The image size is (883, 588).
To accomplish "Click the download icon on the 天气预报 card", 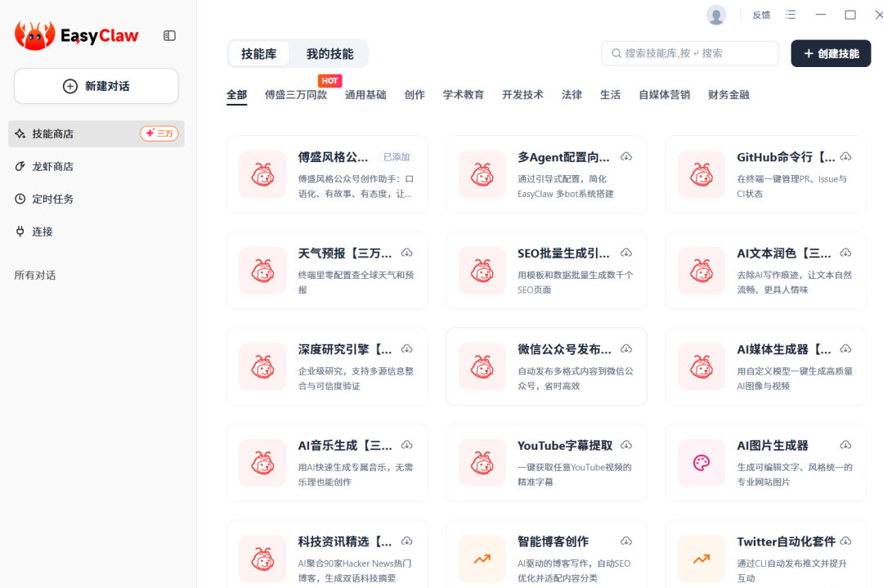I will 407,252.
